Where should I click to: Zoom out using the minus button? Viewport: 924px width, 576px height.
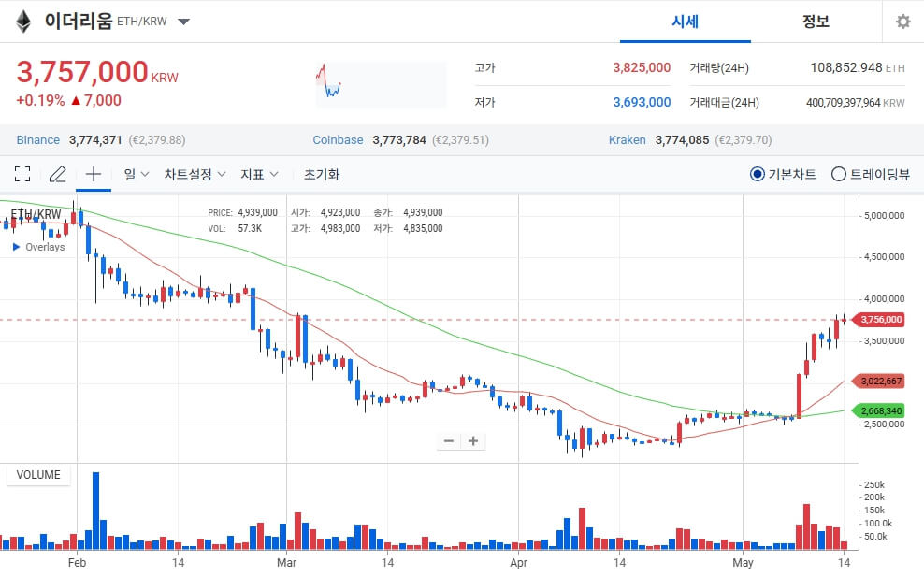[x=448, y=440]
